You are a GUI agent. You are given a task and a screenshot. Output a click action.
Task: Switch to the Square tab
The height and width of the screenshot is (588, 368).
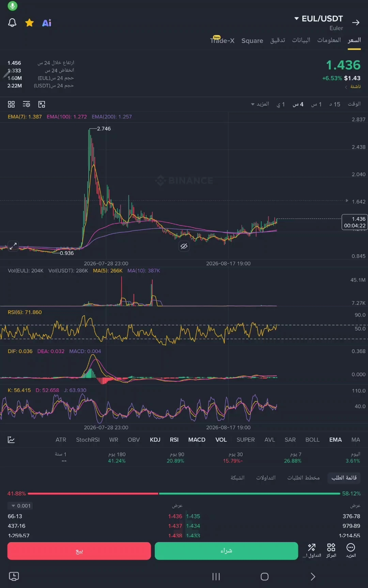pyautogui.click(x=252, y=40)
